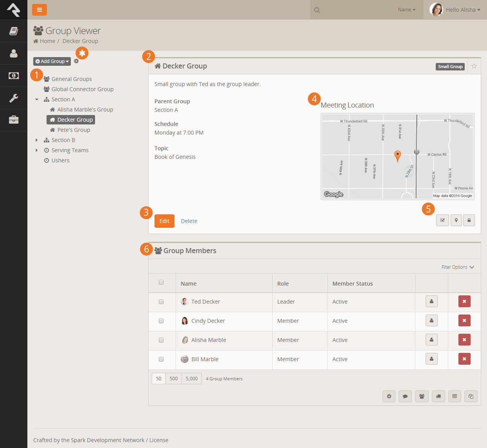Expand Filter Options in Group Members
Viewport: 487px width, 448px height.
458,267
